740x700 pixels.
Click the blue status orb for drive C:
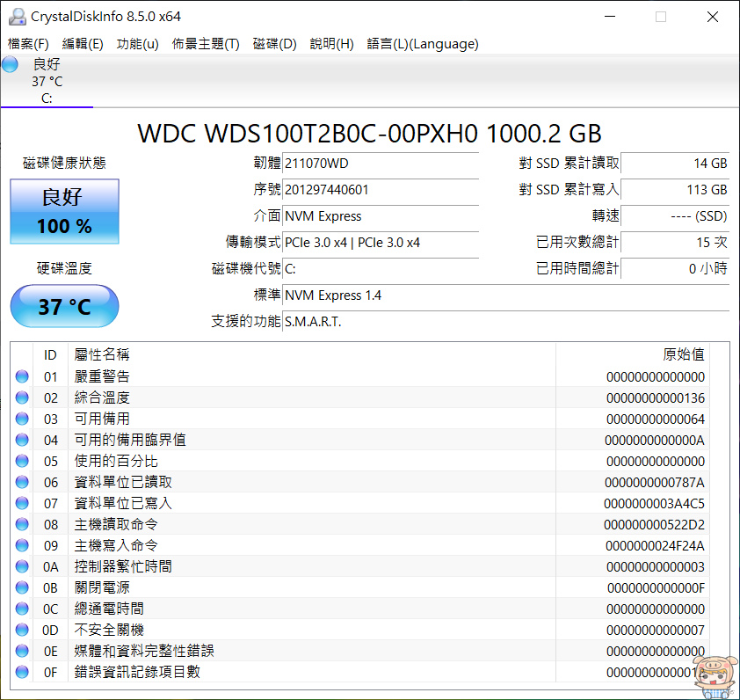coord(11,64)
